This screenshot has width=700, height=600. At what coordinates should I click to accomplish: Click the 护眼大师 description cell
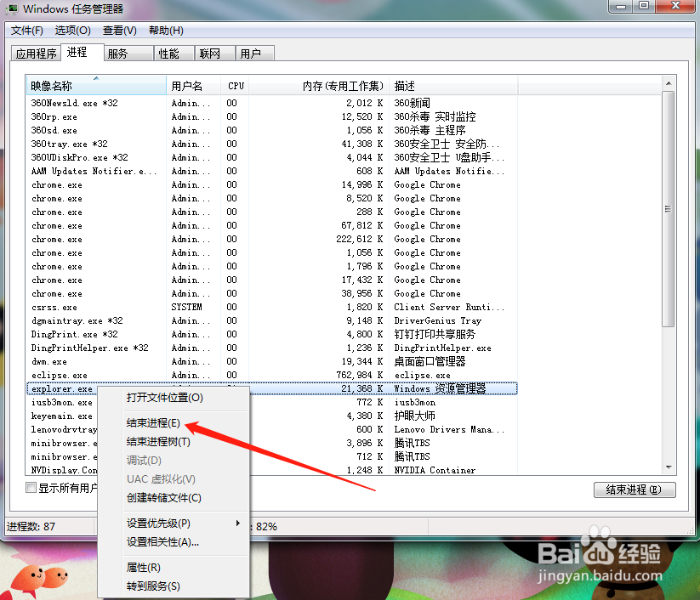click(x=414, y=416)
